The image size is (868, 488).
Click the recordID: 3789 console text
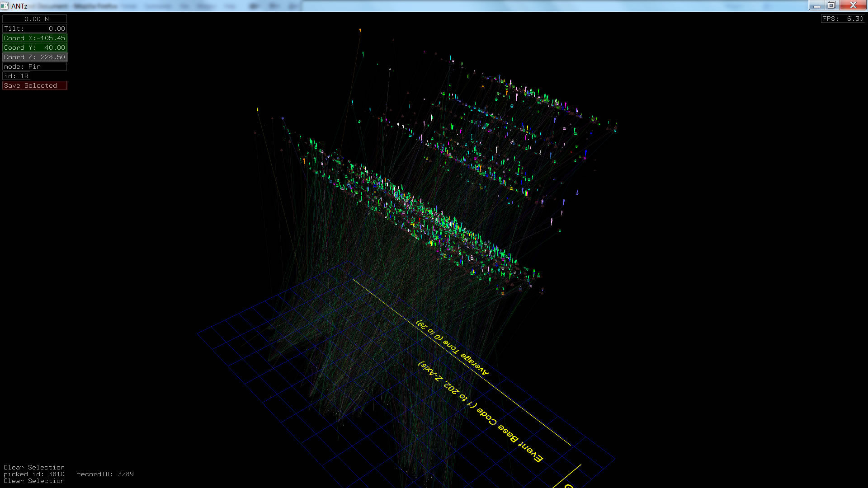105,474
